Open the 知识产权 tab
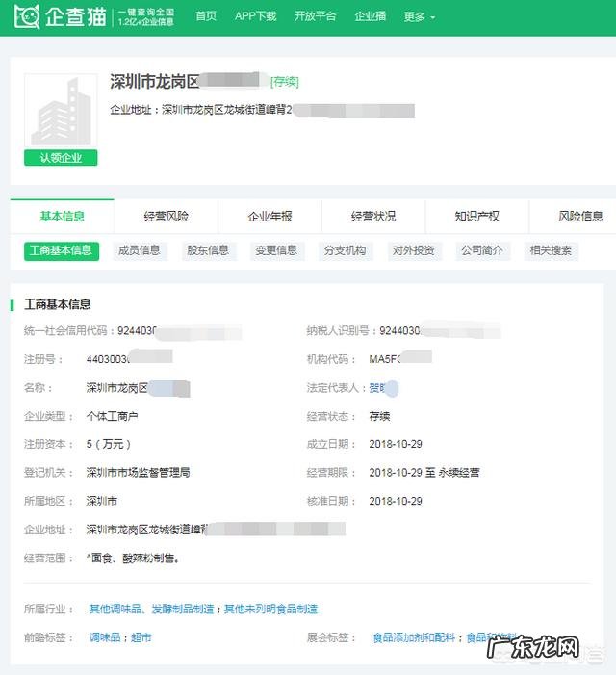Image resolution: width=616 pixels, height=675 pixels. [477, 216]
